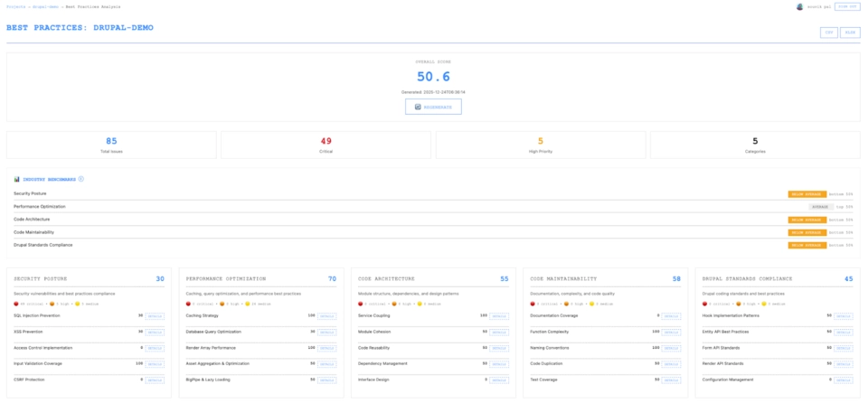Image resolution: width=868 pixels, height=403 pixels.
Task: Open details for XSS Prevention
Action: (155, 333)
